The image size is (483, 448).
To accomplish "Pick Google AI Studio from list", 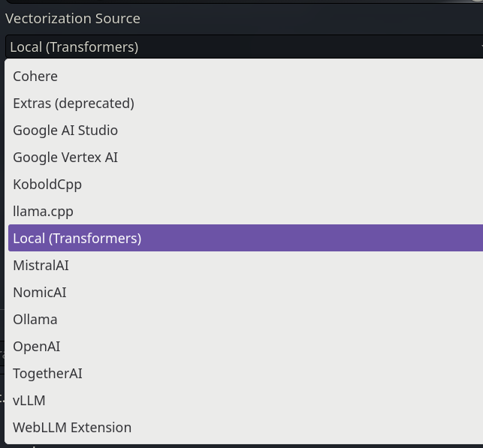I will coord(65,131).
